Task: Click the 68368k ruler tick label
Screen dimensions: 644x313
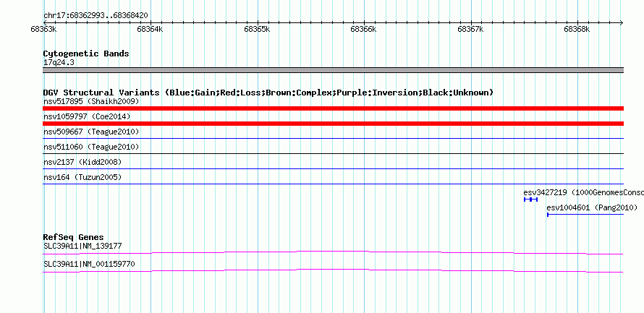Action: click(x=577, y=30)
